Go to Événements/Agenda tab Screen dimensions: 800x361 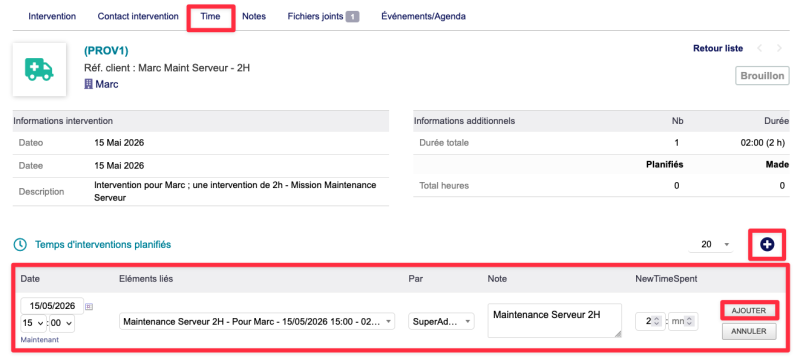[x=423, y=16]
